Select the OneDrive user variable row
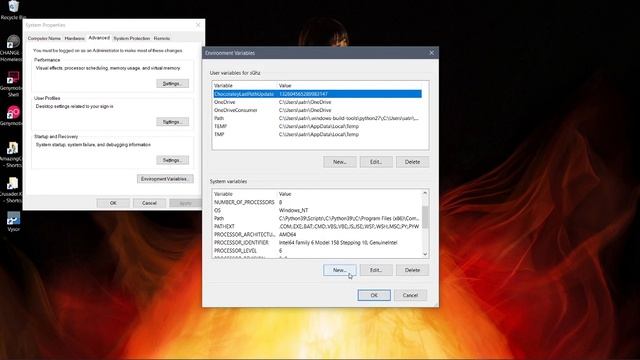Viewport: 640px width, 360px height. tap(317, 102)
